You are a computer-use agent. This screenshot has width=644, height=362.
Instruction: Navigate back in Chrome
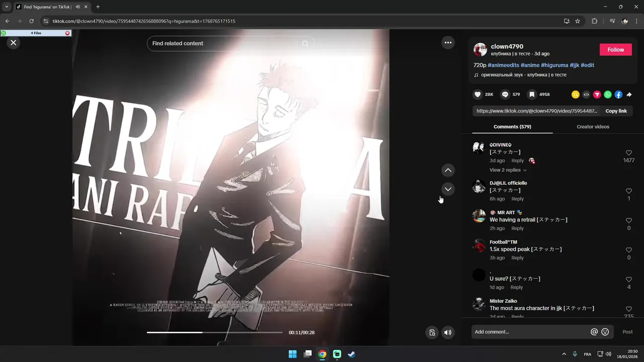[x=7, y=21]
